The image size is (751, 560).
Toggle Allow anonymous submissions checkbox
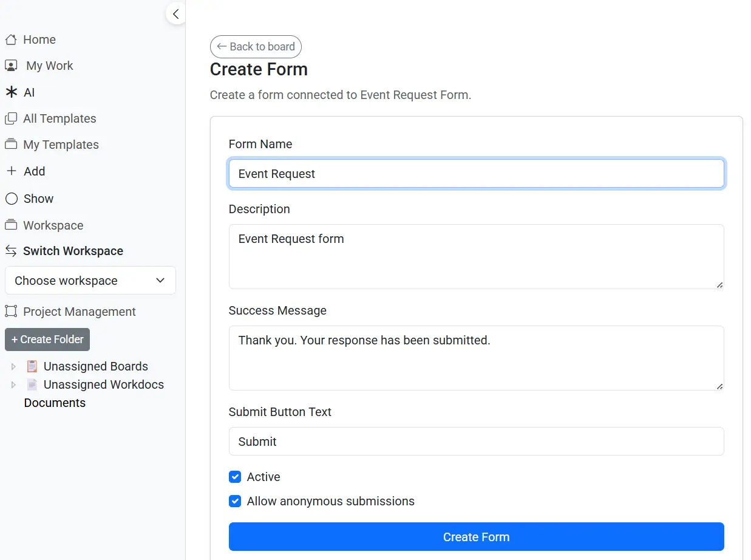[235, 501]
